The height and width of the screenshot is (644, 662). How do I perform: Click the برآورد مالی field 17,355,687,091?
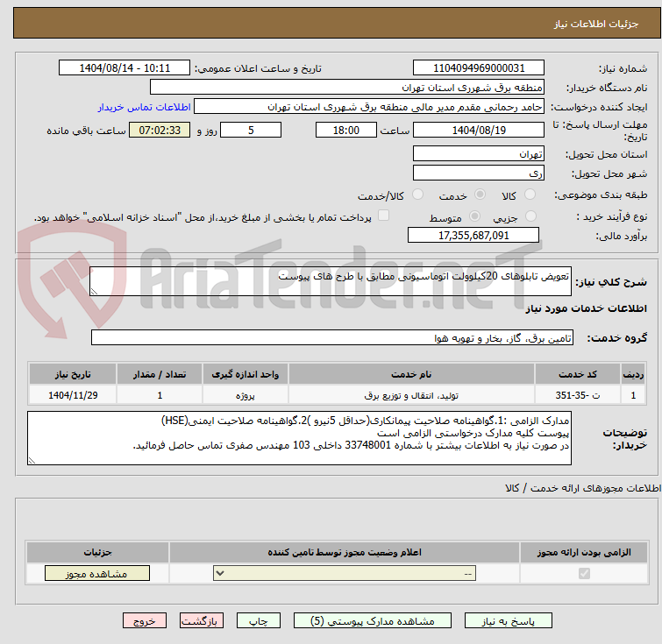tap(473, 235)
